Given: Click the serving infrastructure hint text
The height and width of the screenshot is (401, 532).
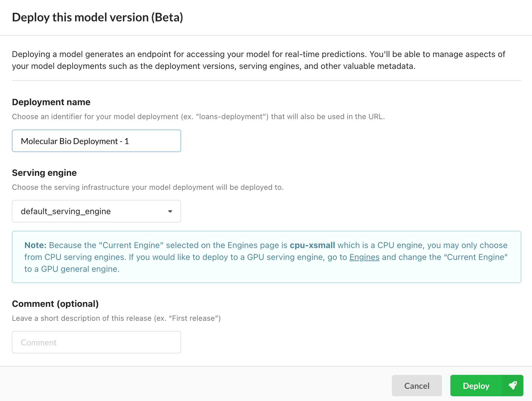Looking at the screenshot, I should (148, 187).
